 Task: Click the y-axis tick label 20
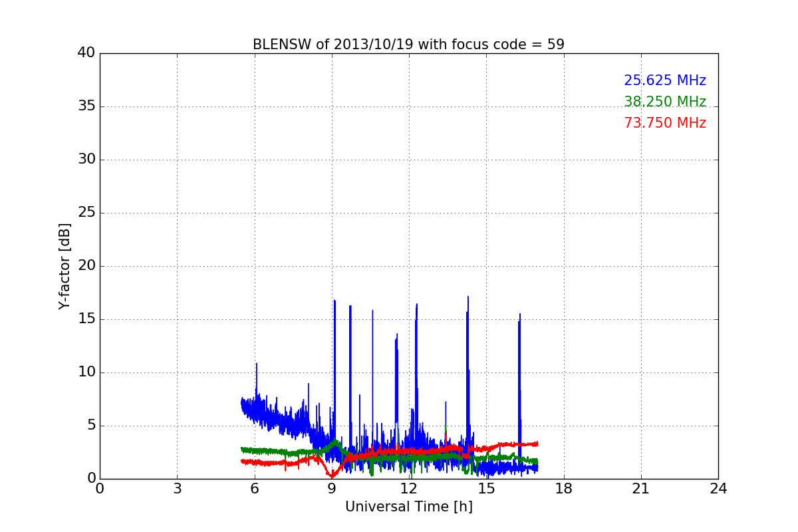(x=86, y=265)
